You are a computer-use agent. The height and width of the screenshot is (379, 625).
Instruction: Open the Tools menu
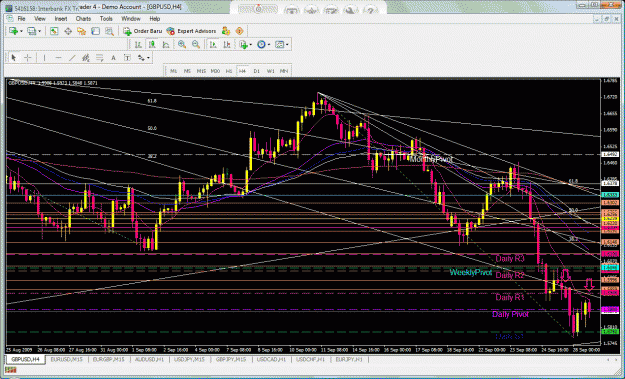click(x=106, y=19)
